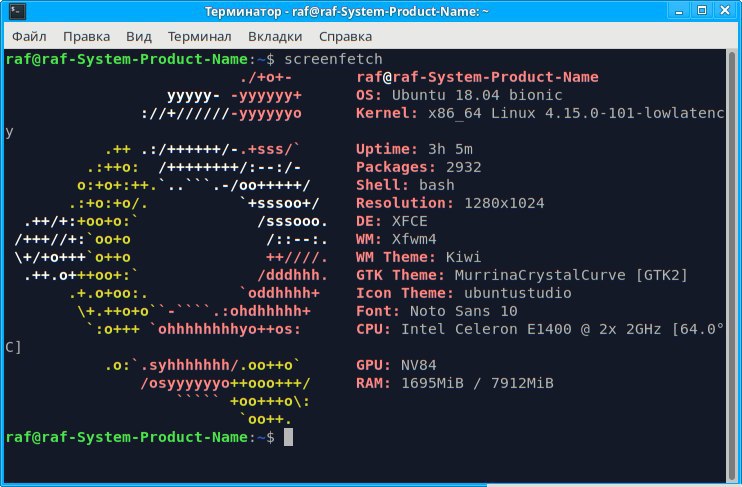Click the 'Uptime: 3h 5m' line
The width and height of the screenshot is (742, 487).
[x=414, y=149]
